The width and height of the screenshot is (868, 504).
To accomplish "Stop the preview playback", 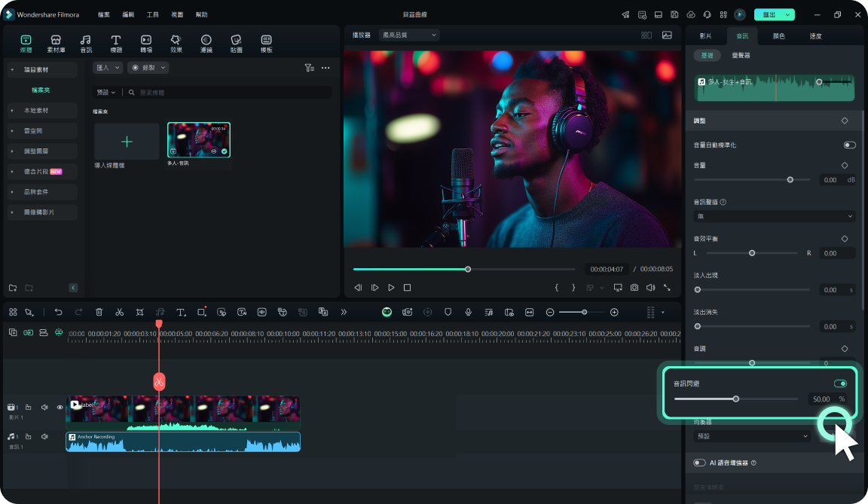I will tap(407, 288).
